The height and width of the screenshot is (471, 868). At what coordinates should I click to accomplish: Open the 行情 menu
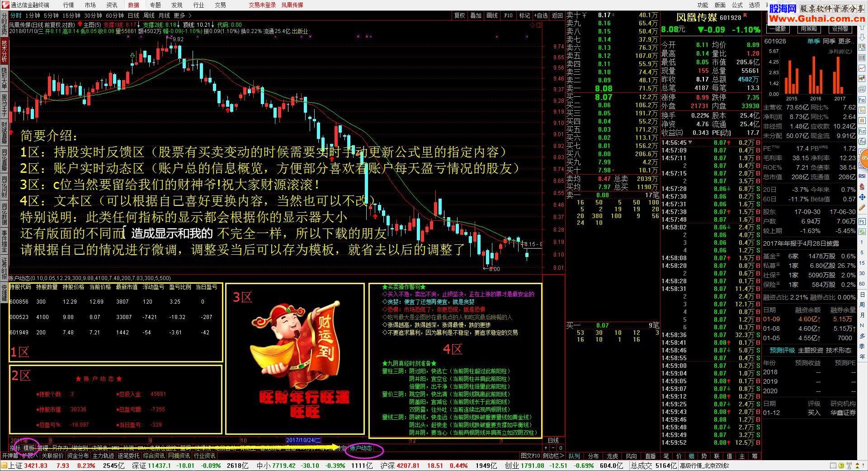(x=68, y=5)
